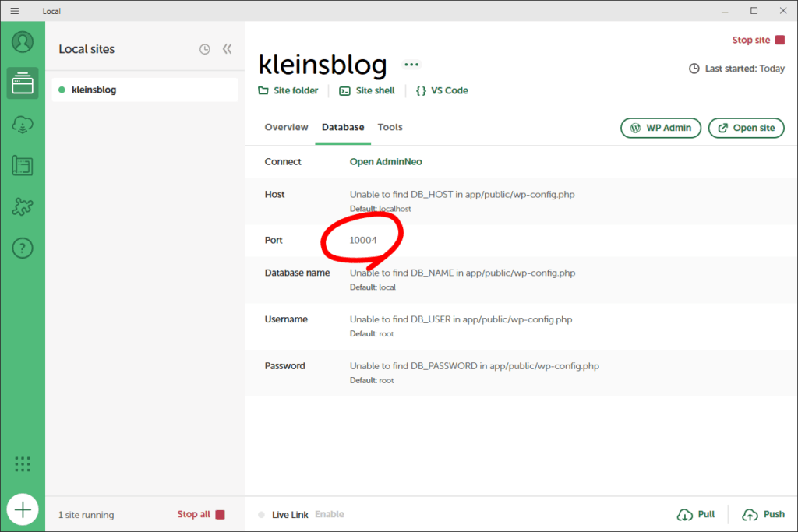The height and width of the screenshot is (532, 798).
Task: Switch to the Tools tab
Action: click(x=390, y=127)
